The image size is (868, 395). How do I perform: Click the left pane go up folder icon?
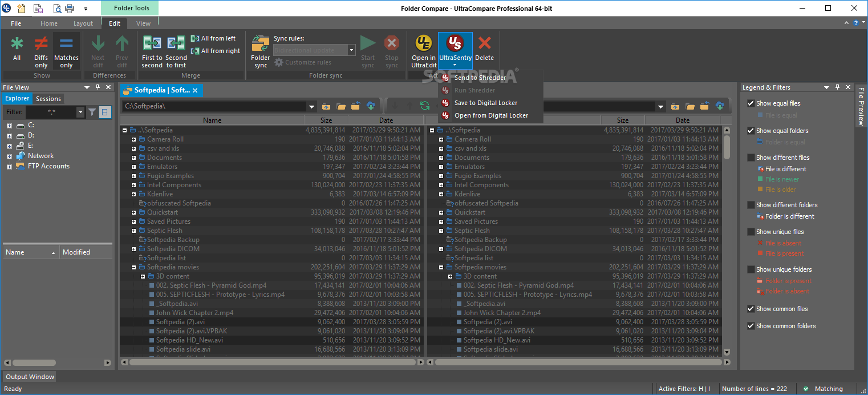pos(326,106)
